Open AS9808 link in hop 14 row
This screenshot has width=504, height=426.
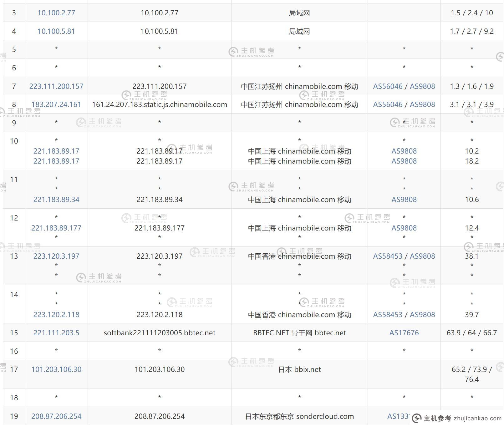422,315
